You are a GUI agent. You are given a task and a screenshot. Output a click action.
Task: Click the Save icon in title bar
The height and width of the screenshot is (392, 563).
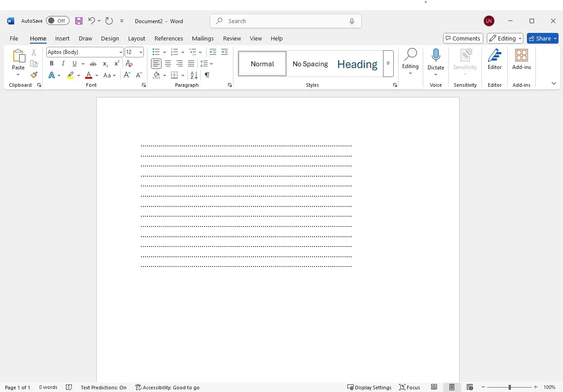point(79,21)
